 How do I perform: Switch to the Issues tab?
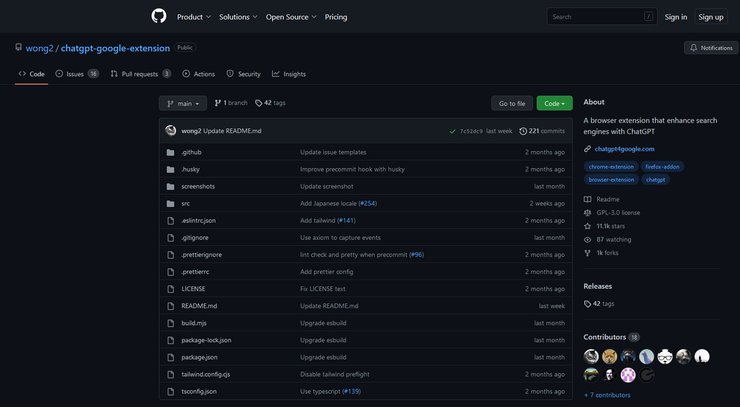pyautogui.click(x=76, y=74)
